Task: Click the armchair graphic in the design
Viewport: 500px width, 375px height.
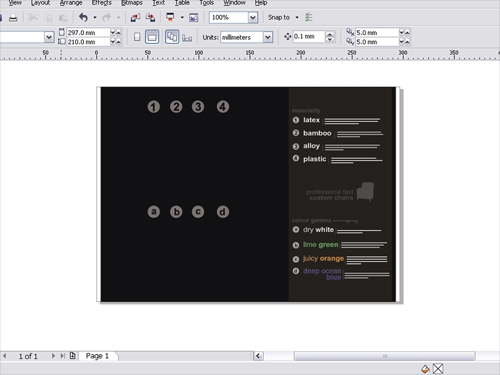Action: [x=366, y=192]
